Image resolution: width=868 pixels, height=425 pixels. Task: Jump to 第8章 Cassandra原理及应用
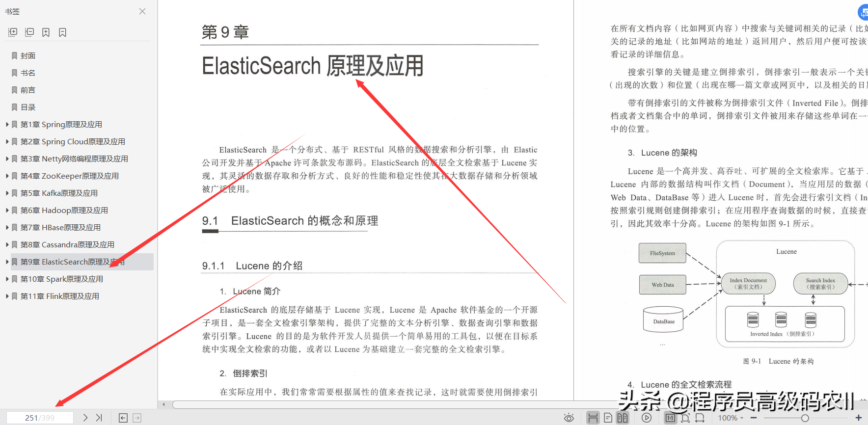click(67, 245)
